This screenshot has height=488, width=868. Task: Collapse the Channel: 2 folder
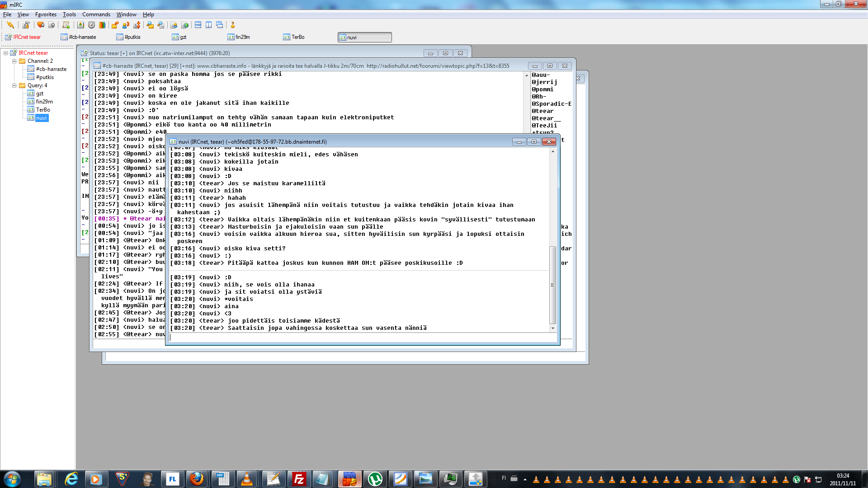pos(14,61)
